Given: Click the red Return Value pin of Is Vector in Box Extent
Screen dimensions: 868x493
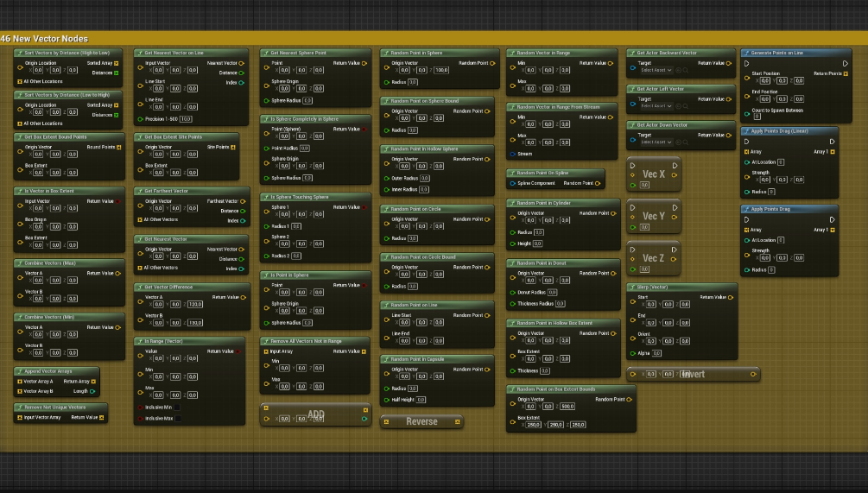Looking at the screenshot, I should (118, 201).
